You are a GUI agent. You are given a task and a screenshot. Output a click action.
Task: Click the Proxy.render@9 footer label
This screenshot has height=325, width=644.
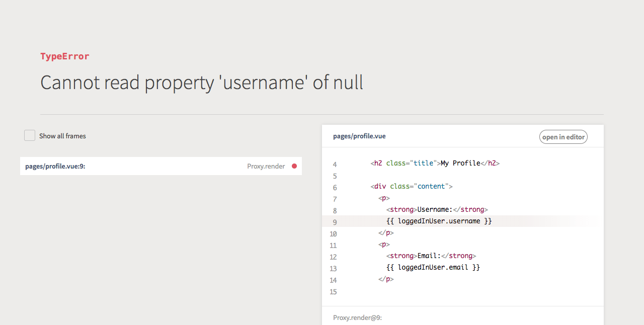[x=357, y=317]
